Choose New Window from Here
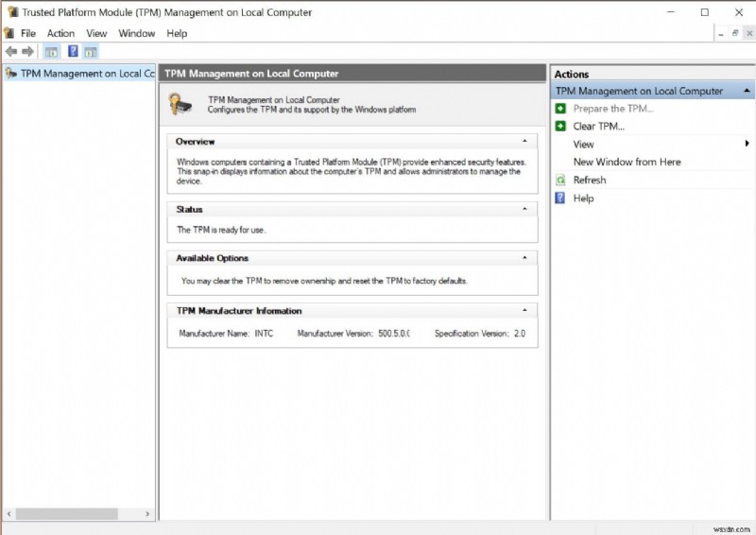Image resolution: width=756 pixels, height=535 pixels. (x=627, y=162)
